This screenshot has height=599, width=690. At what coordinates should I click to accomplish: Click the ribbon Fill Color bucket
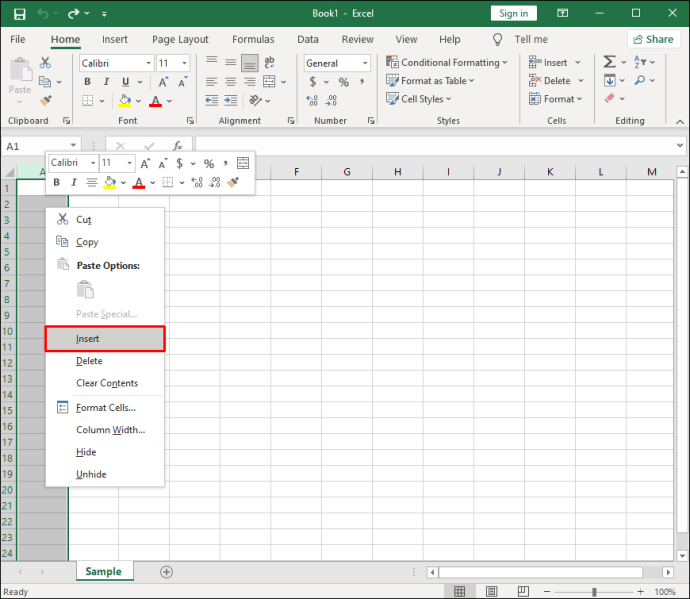[x=125, y=101]
